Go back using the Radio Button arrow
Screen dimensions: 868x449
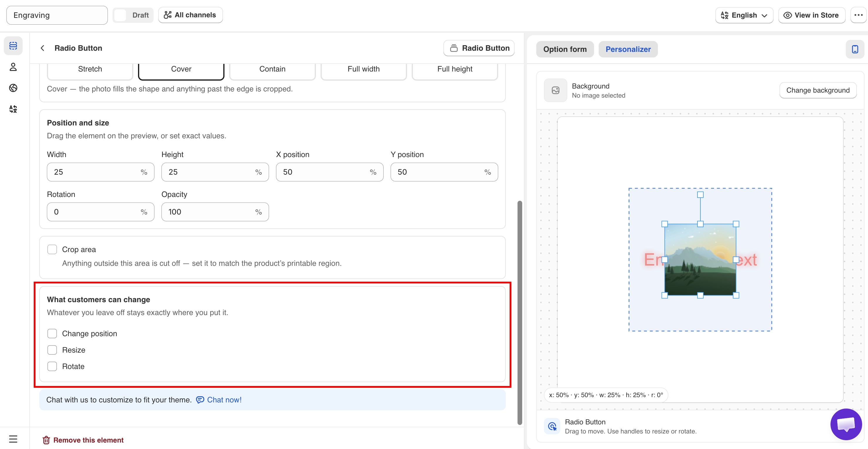42,48
